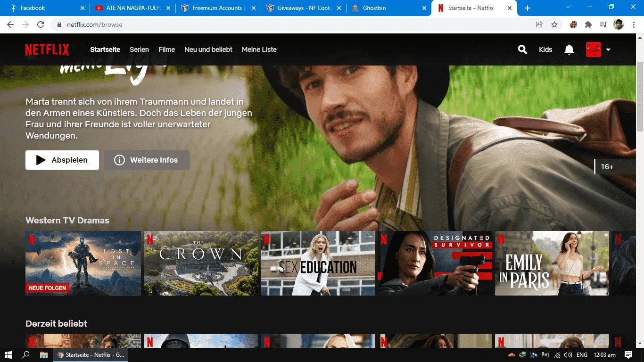Click the ENG language indicator
This screenshot has height=362, width=644.
(582, 355)
